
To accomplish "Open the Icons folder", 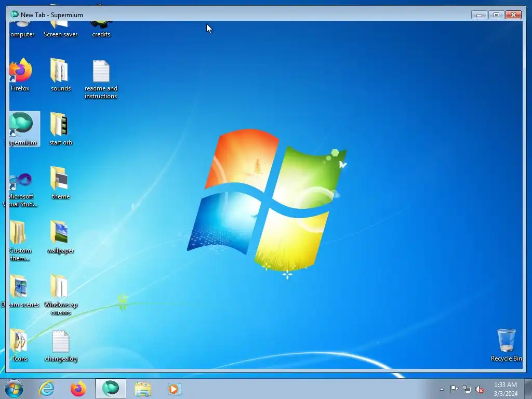I will [x=20, y=345].
